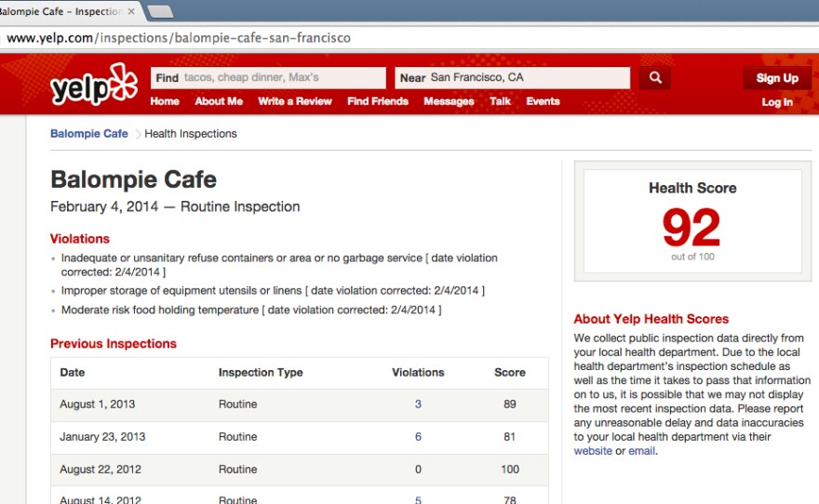The width and height of the screenshot is (819, 504).
Task: Open the Talk navigation link
Action: tap(500, 101)
